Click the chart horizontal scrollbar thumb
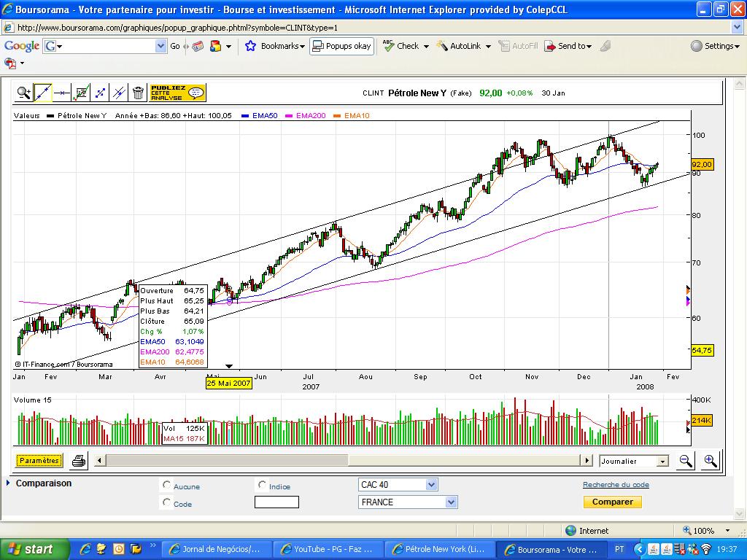This screenshot has width=747, height=560. click(228, 461)
